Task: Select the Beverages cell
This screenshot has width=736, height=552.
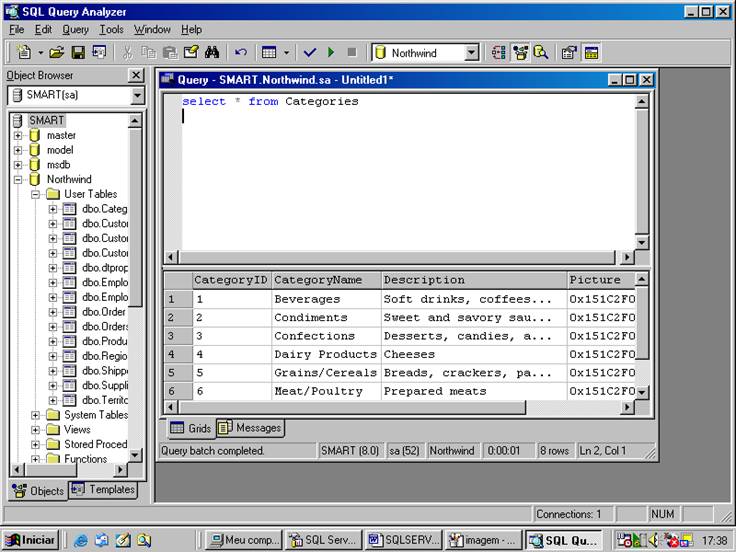Action: pos(327,299)
